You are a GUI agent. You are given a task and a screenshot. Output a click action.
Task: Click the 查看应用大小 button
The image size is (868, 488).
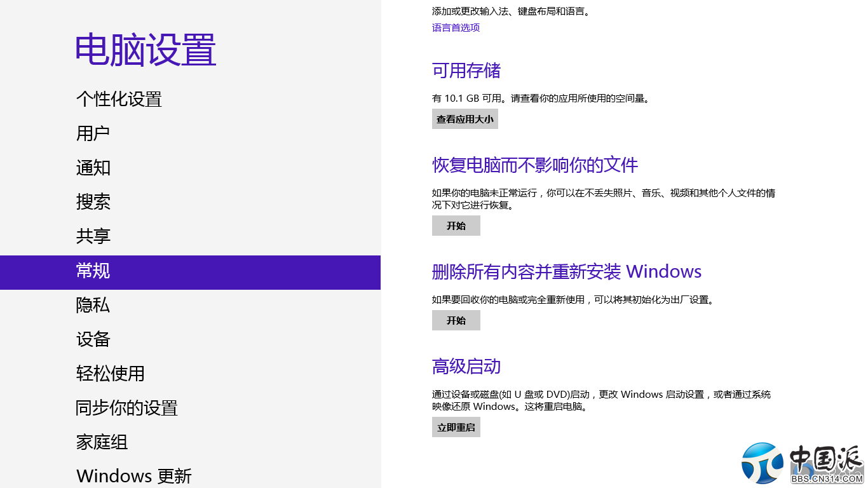coord(465,119)
